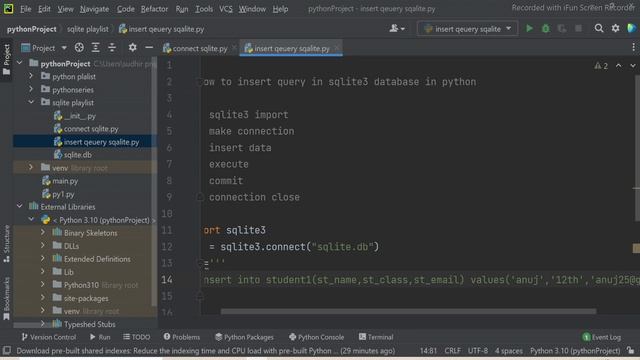The image size is (640, 360).
Task: Select main.py in project tree
Action: pyautogui.click(x=60, y=181)
